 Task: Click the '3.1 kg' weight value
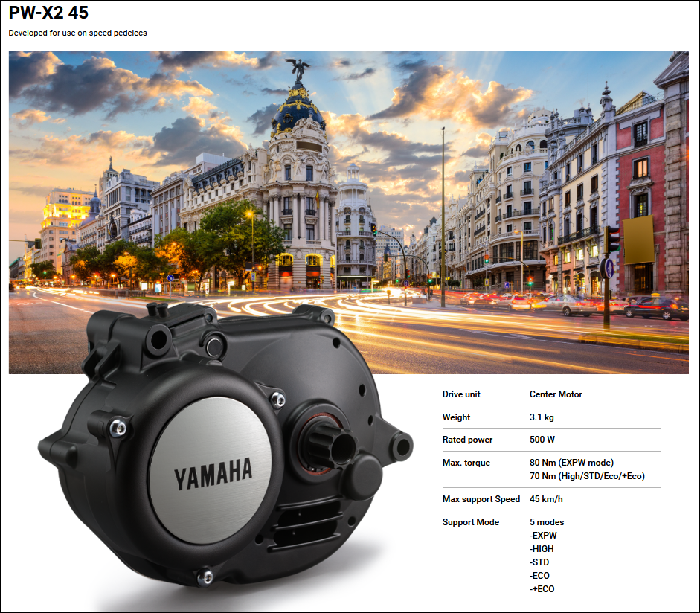(x=543, y=417)
